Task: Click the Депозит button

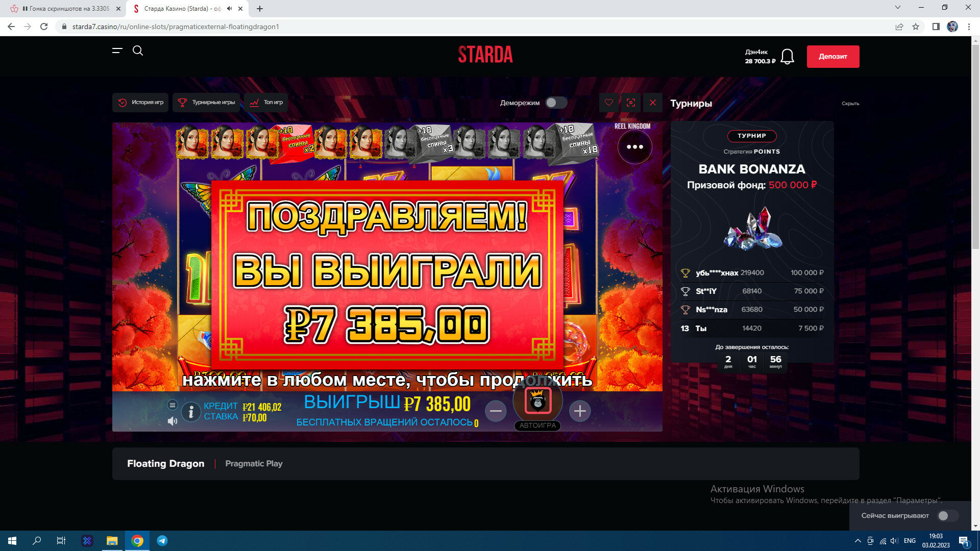Action: coord(832,57)
